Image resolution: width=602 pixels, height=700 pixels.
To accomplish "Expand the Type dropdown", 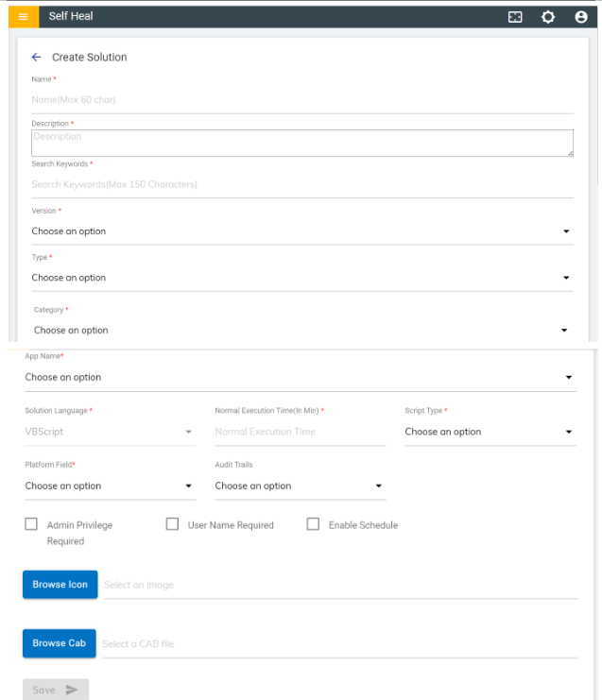I will click(301, 278).
